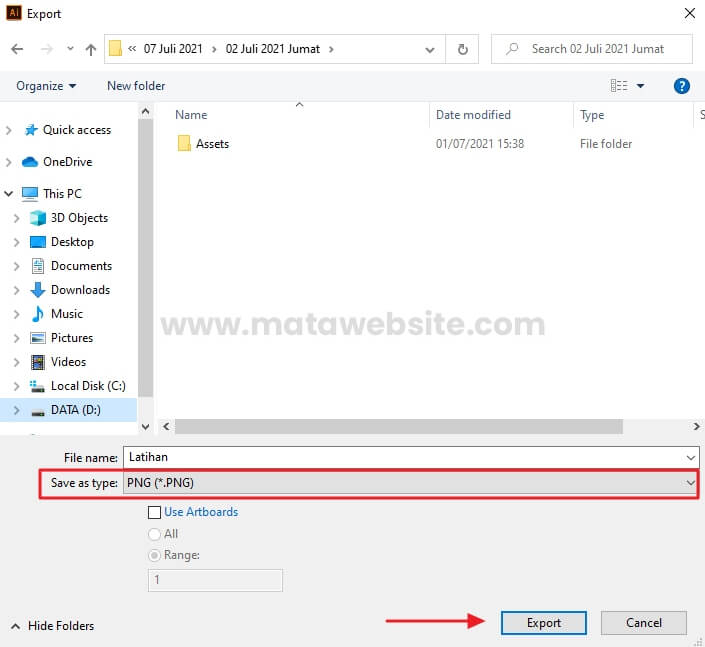Select Quick access star icon
Image resolution: width=705 pixels, height=647 pixels.
[31, 130]
